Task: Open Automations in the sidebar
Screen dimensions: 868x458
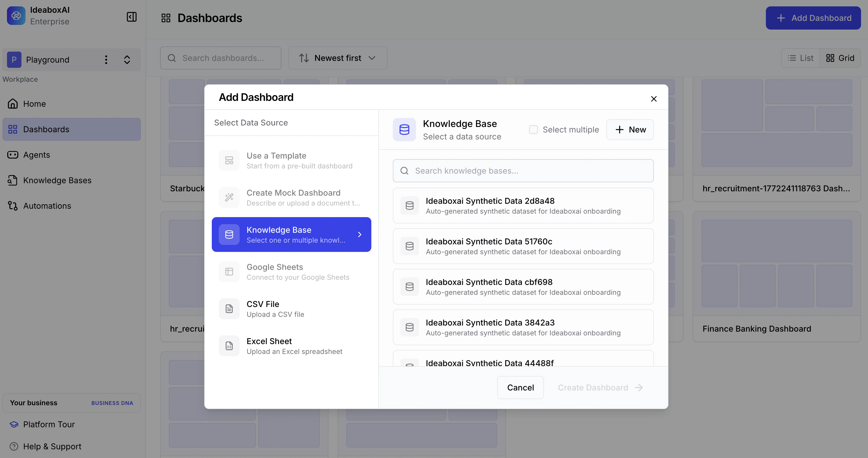Action: tap(71, 206)
